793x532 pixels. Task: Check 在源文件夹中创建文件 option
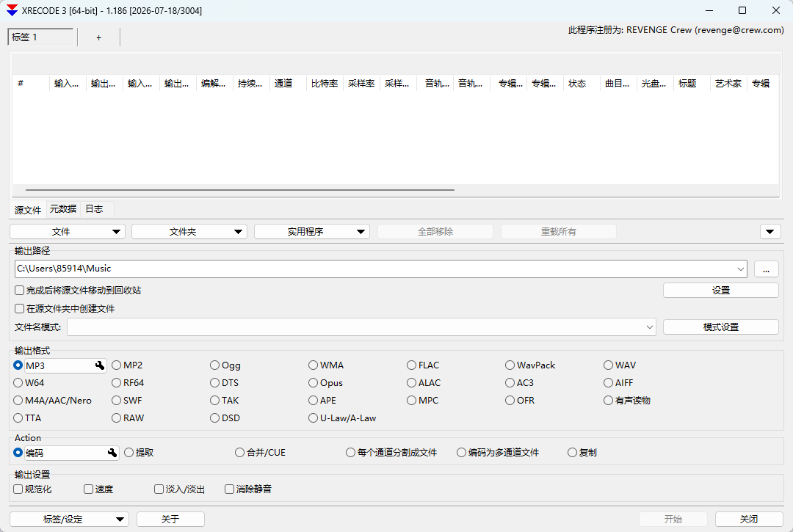19,309
